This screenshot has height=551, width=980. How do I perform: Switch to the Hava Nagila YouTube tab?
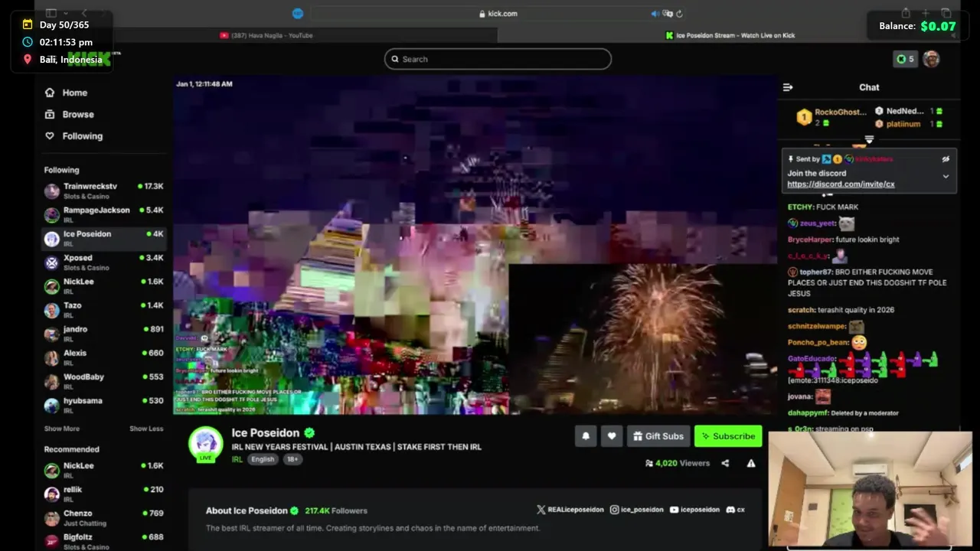click(x=266, y=35)
